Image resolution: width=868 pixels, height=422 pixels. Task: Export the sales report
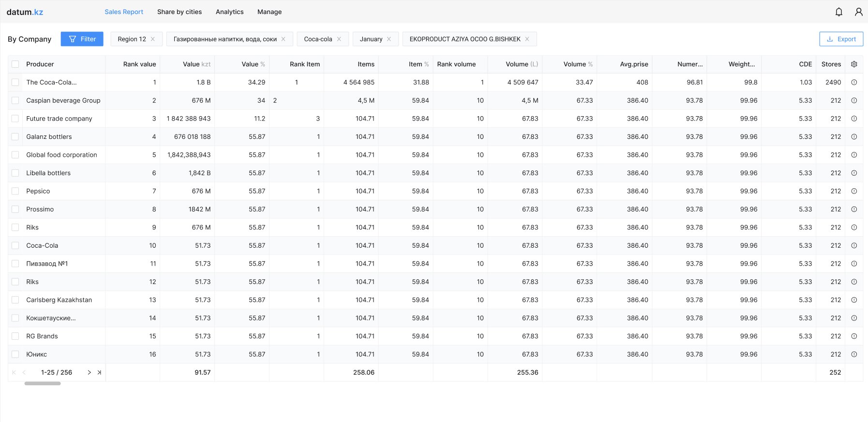[841, 39]
